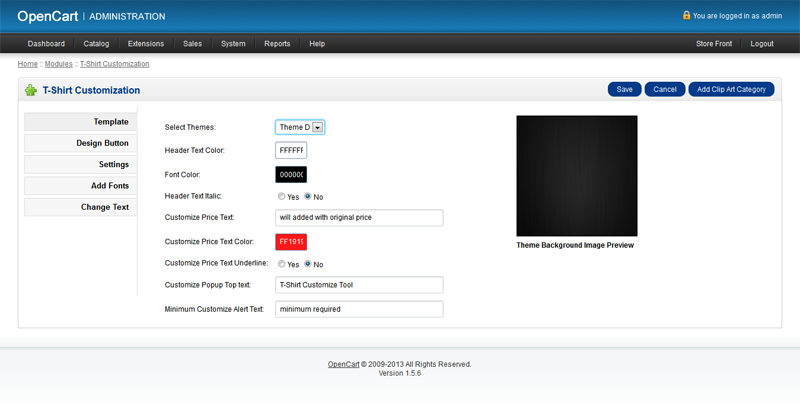Click the black Font Color field
The width and height of the screenshot is (800, 413).
pyautogui.click(x=291, y=174)
